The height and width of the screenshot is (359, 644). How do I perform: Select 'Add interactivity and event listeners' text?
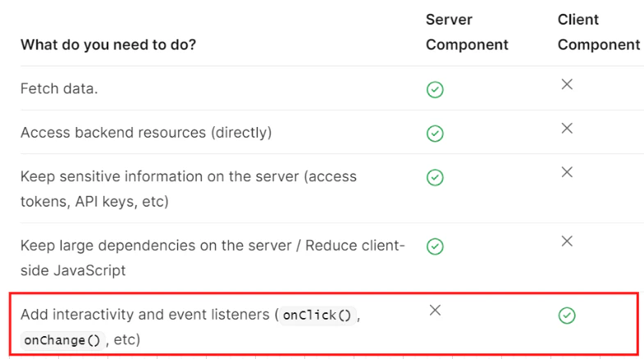coord(145,314)
